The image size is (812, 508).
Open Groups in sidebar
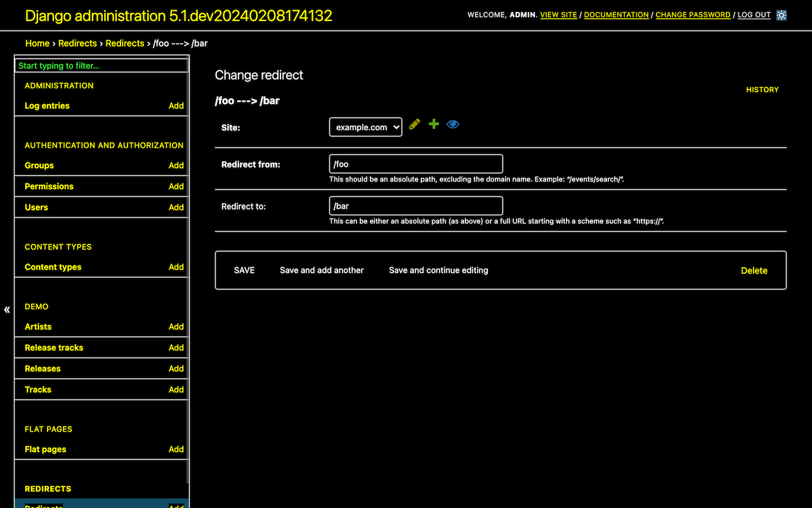point(39,165)
